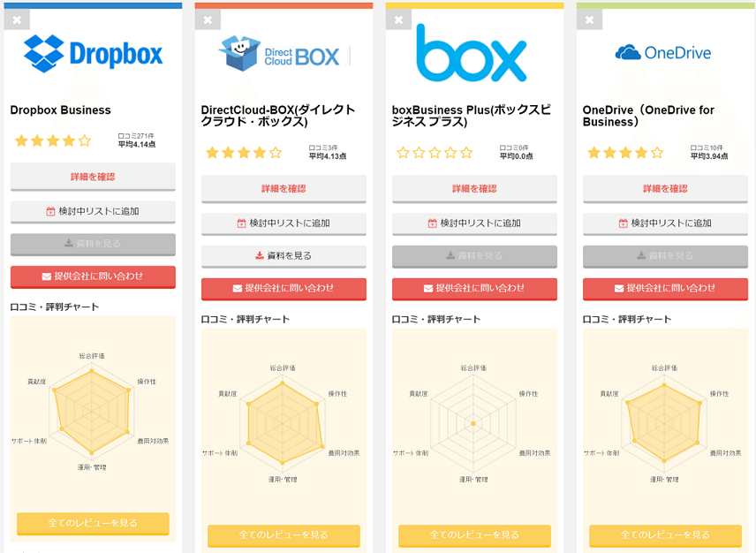Image resolution: width=756 pixels, height=553 pixels.
Task: Click Dropbox Business radar chart
Action: click(x=92, y=412)
